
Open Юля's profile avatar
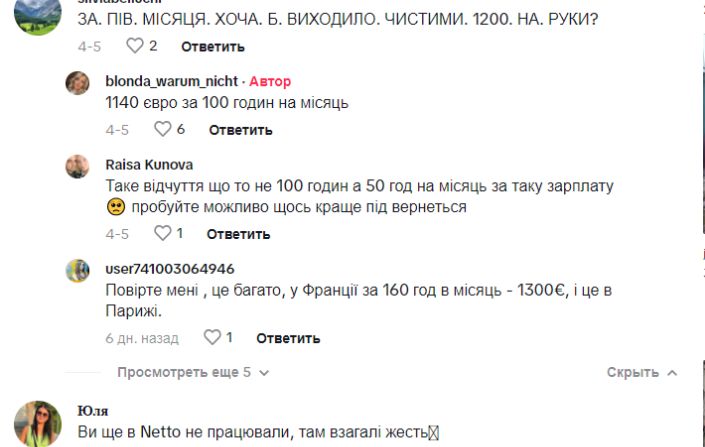(x=41, y=423)
